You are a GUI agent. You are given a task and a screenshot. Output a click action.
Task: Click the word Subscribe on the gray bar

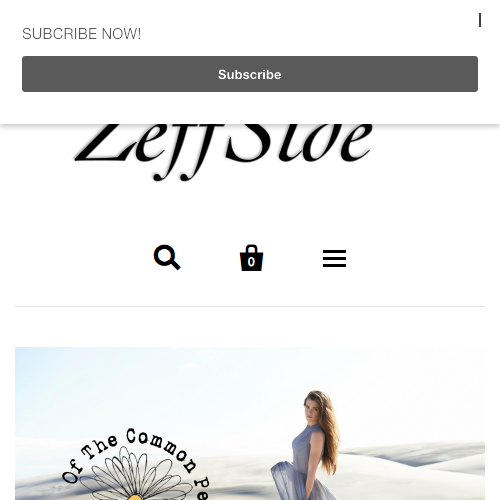click(250, 74)
